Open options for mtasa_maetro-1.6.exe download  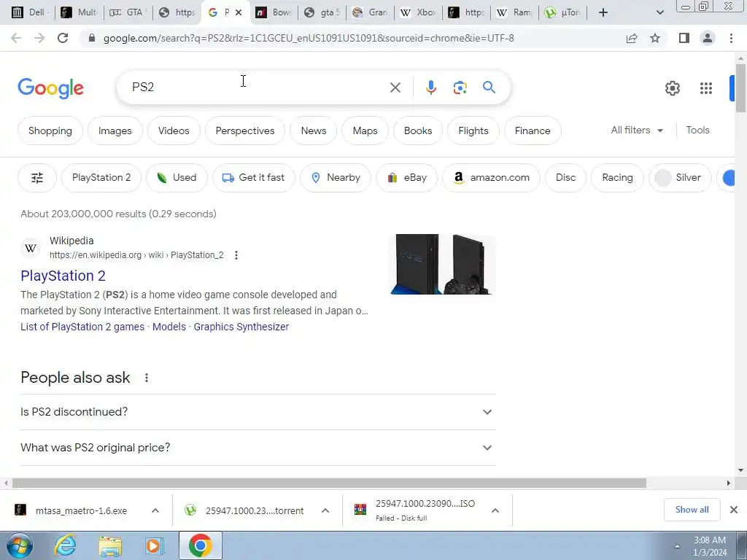click(155, 510)
